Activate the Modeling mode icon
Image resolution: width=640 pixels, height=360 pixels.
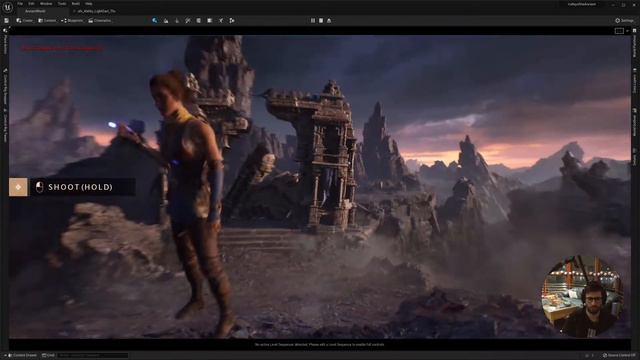point(199,20)
